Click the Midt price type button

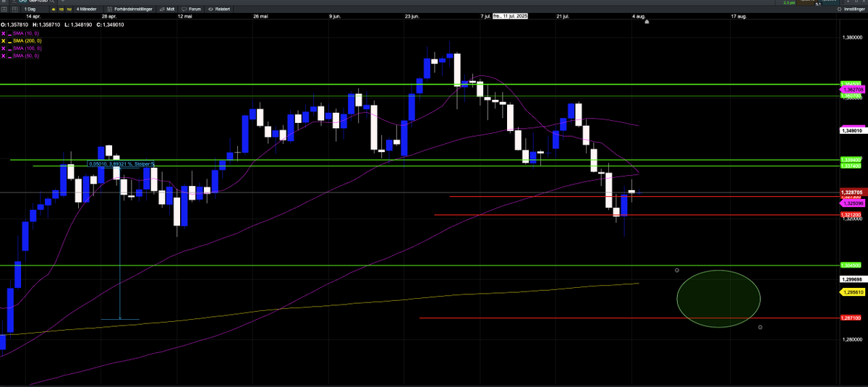(167, 9)
